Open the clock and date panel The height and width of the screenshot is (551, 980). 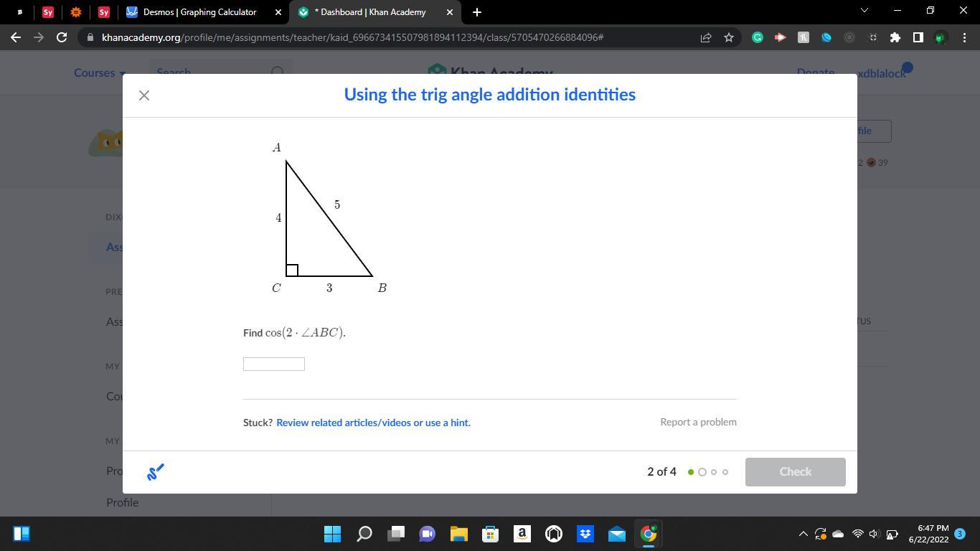pos(928,534)
